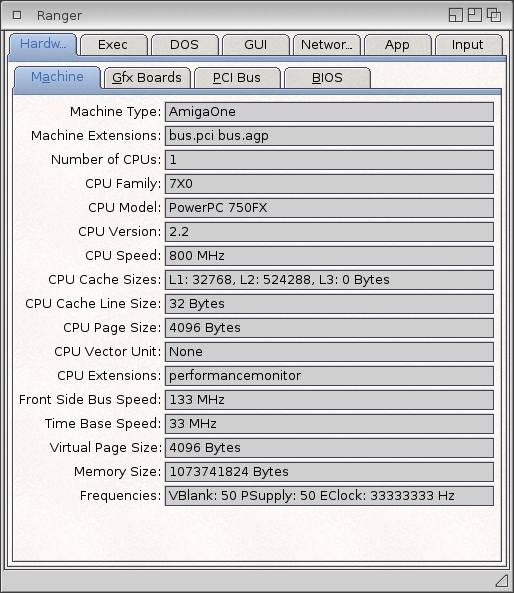Select the Machine sub-tab

(x=57, y=77)
